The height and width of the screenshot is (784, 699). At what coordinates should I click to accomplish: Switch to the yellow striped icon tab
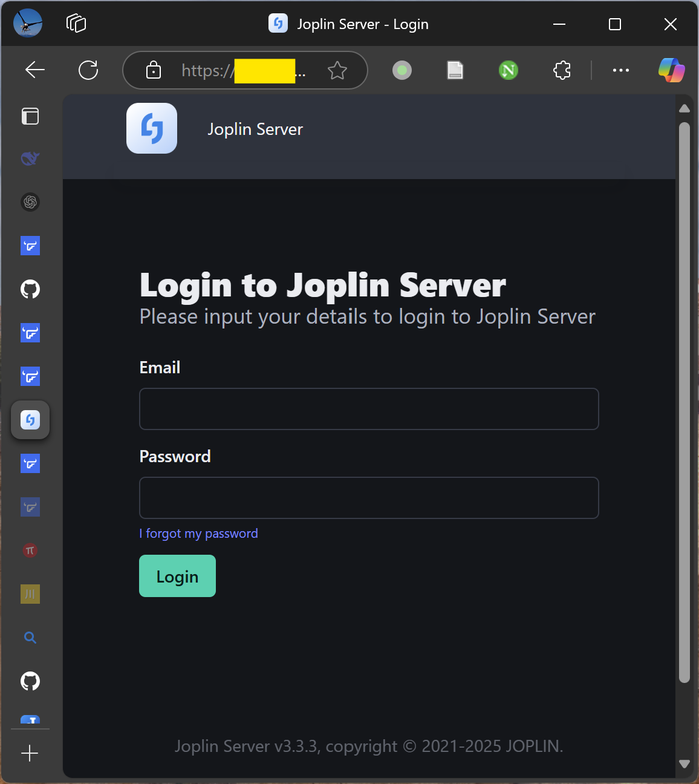tap(30, 594)
